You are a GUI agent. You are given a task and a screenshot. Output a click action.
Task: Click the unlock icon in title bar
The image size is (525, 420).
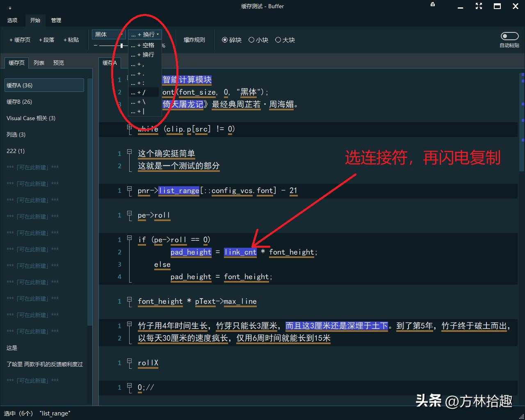(x=433, y=5)
